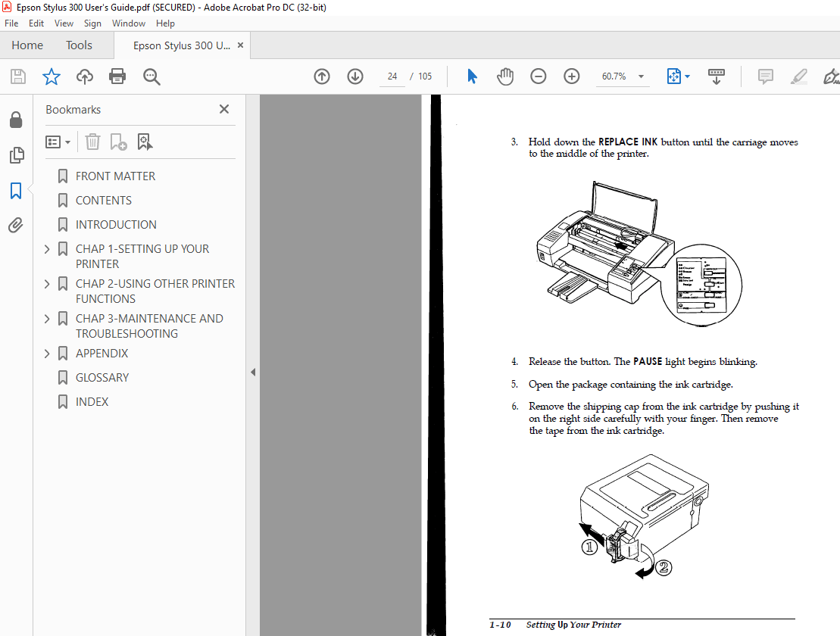Delete the selected bookmark with trash icon
This screenshot has height=636, width=840.
click(92, 142)
